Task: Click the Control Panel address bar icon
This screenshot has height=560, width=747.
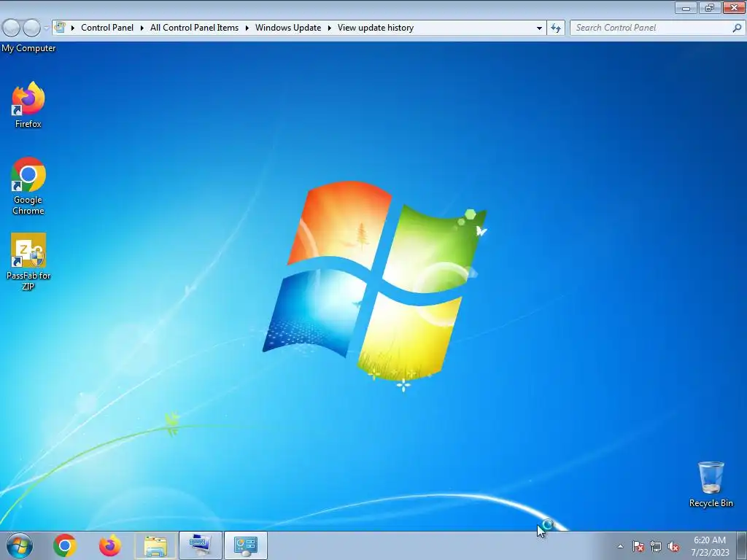Action: (60, 27)
